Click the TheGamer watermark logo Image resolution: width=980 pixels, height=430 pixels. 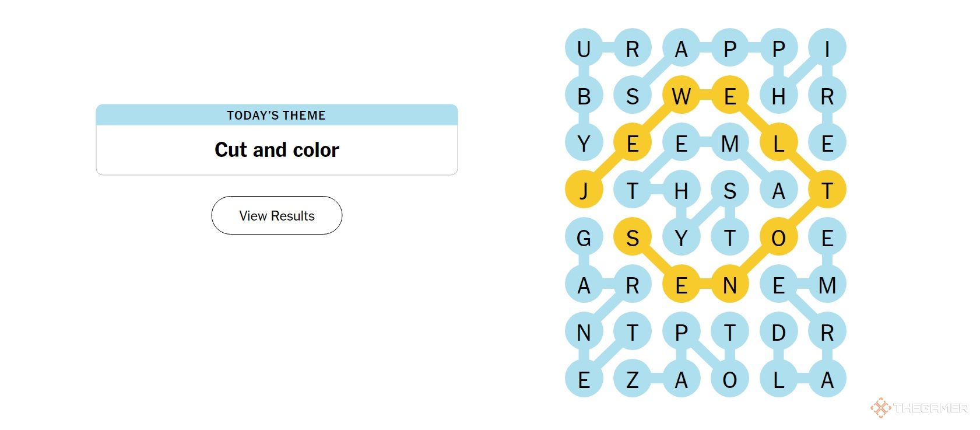pyautogui.click(x=919, y=408)
